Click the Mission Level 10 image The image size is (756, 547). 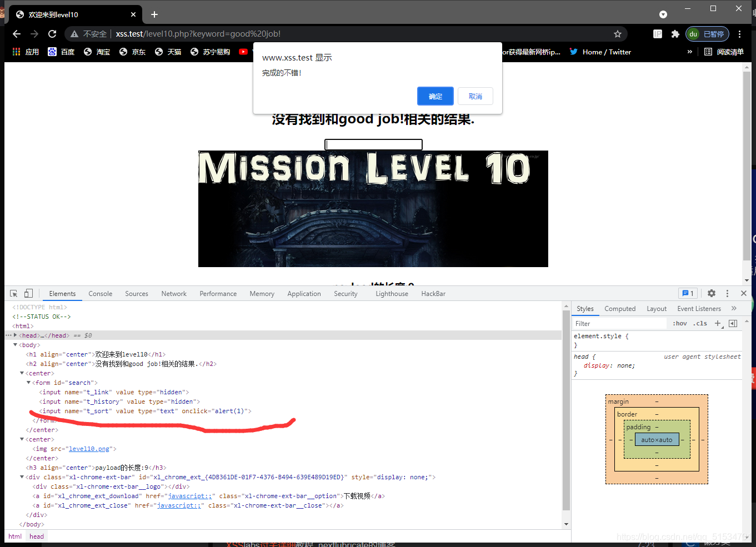coord(373,209)
